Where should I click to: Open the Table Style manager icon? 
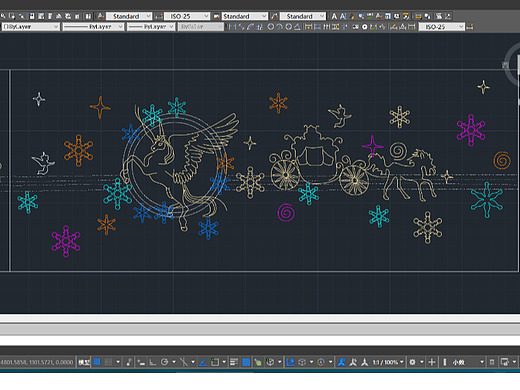click(216, 16)
